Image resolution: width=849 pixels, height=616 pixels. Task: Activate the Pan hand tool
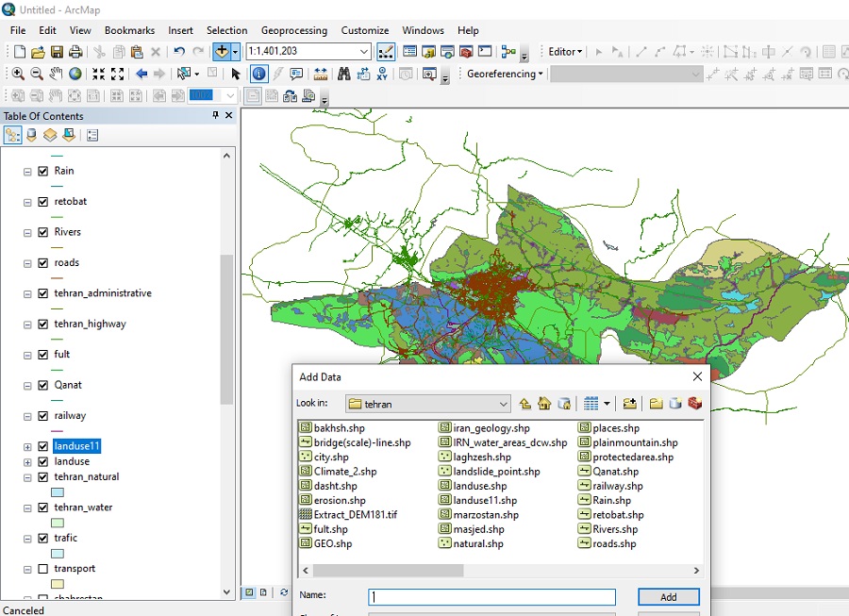(x=56, y=74)
